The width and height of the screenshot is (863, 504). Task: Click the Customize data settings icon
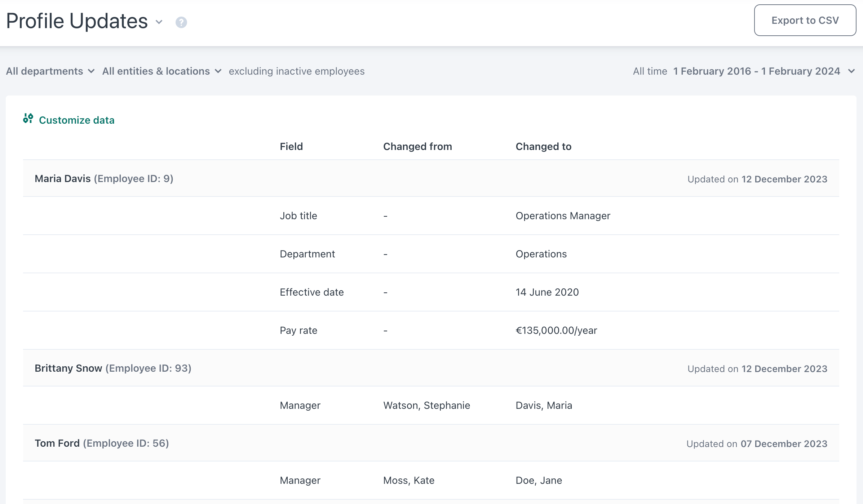28,119
